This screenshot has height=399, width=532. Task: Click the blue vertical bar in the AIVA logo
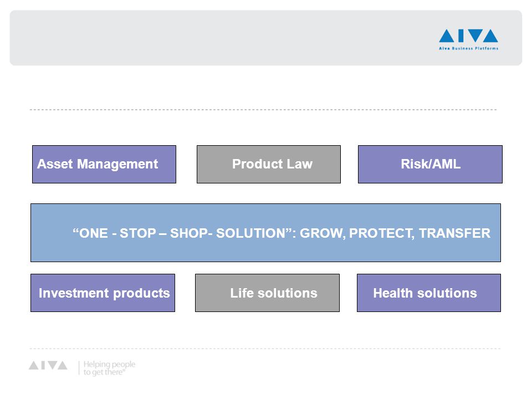click(x=461, y=35)
